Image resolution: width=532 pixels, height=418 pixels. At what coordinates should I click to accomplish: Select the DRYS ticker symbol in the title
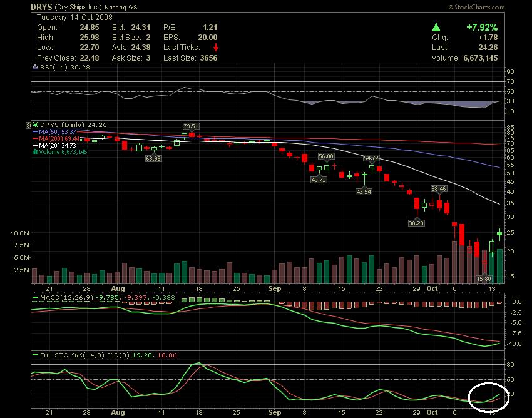click(x=41, y=7)
